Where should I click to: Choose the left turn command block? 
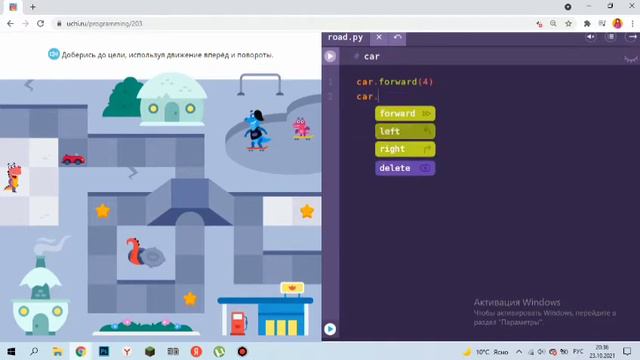click(405, 131)
